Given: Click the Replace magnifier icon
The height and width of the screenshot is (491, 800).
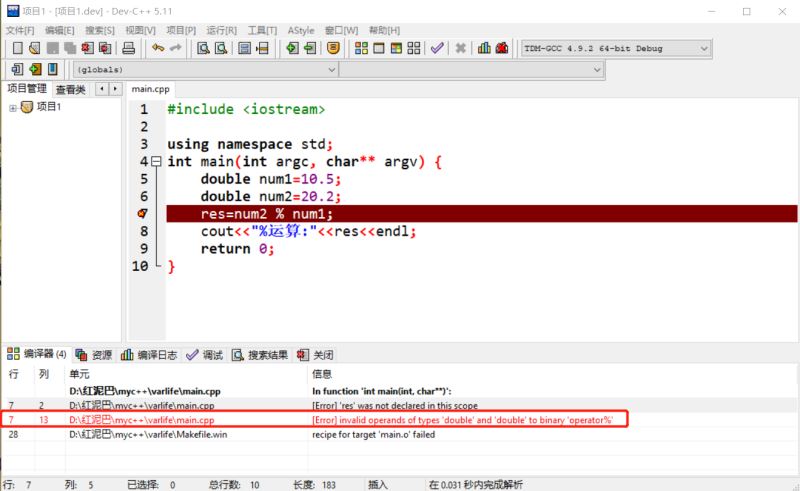Looking at the screenshot, I should 221,48.
